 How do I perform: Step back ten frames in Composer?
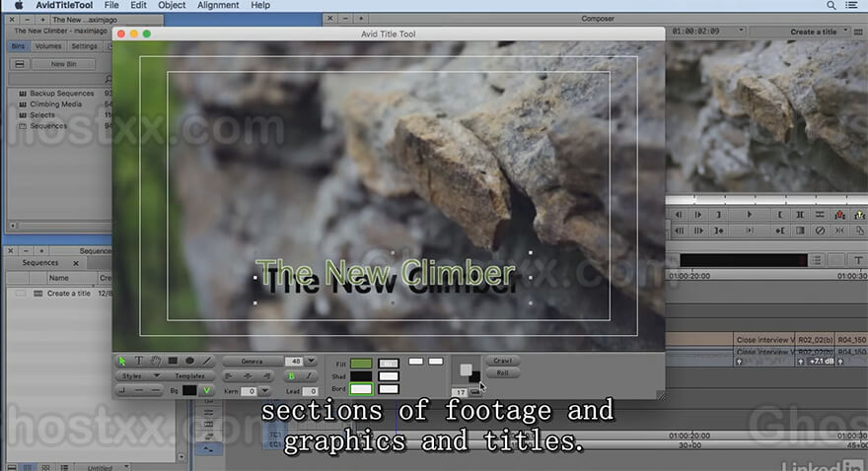tap(679, 231)
